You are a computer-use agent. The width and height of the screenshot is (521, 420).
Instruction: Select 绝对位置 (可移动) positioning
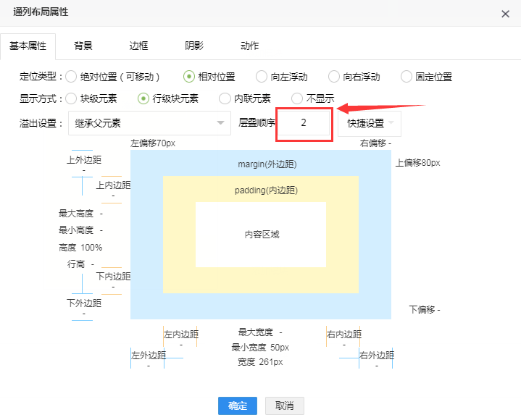(72, 77)
